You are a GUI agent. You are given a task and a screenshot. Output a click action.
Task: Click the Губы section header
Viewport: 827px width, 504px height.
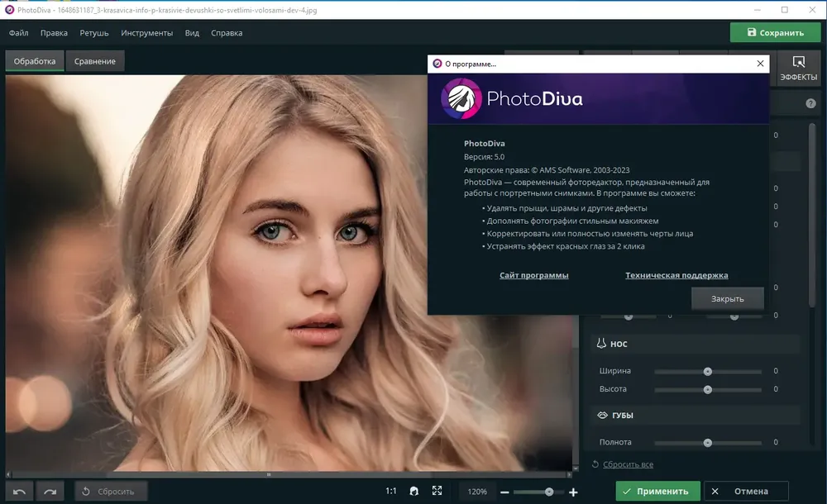695,416
